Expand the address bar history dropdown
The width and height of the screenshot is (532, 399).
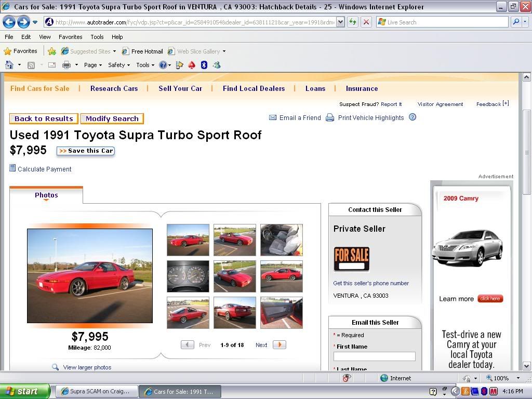(340, 22)
